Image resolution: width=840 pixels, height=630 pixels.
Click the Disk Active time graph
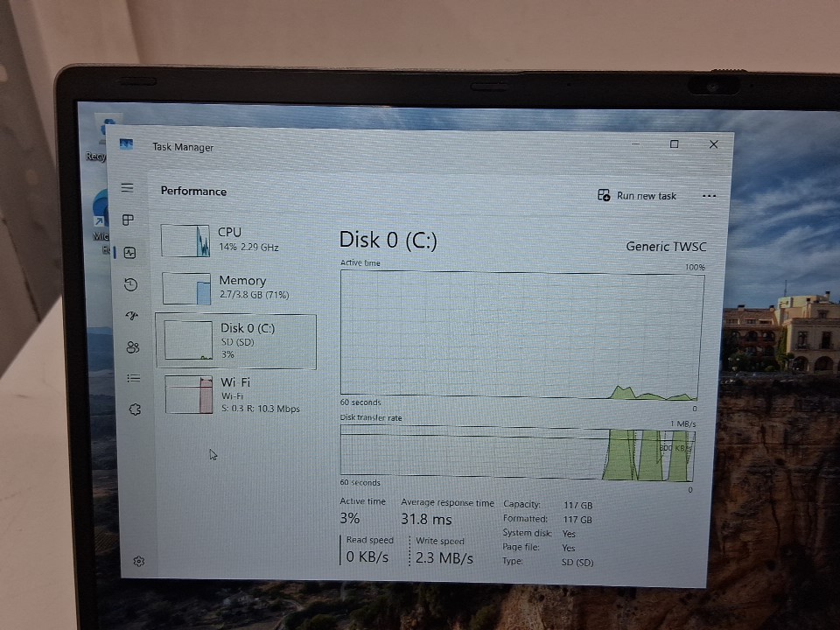[521, 334]
